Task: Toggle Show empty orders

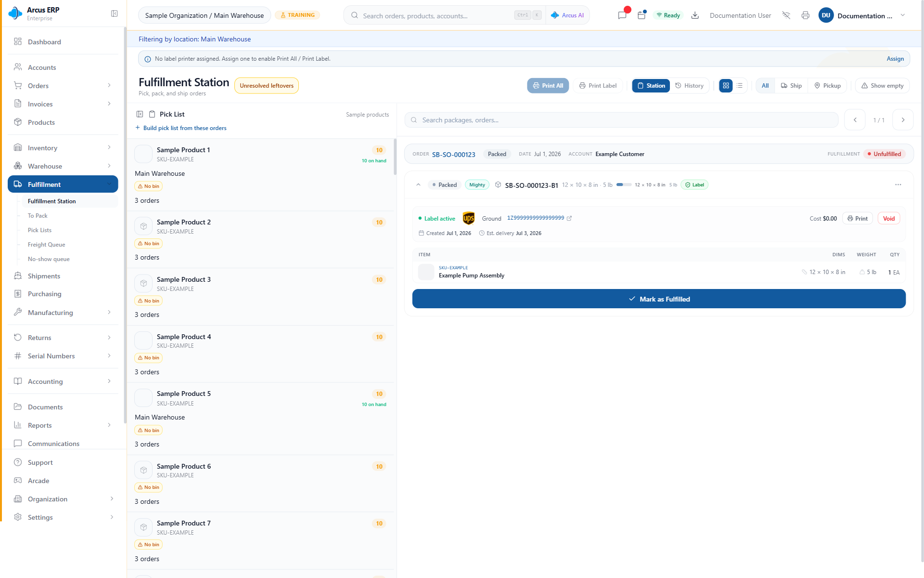Action: click(883, 86)
